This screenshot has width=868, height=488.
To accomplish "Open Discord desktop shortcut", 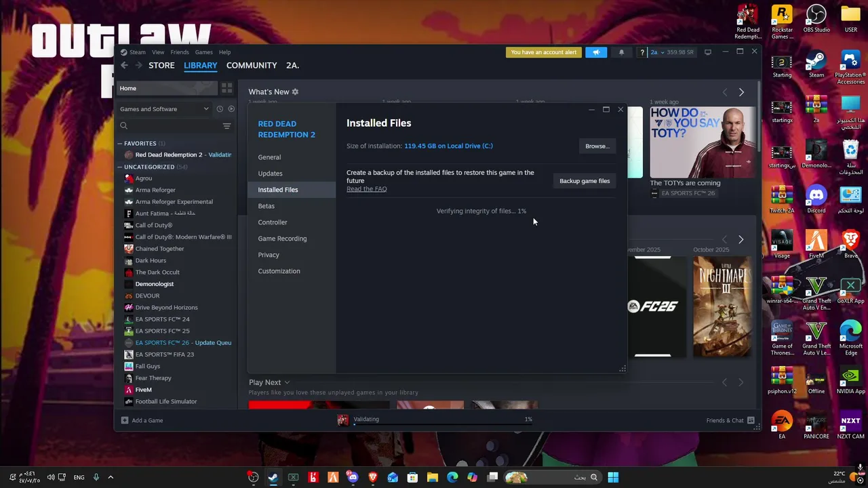I will click(816, 199).
